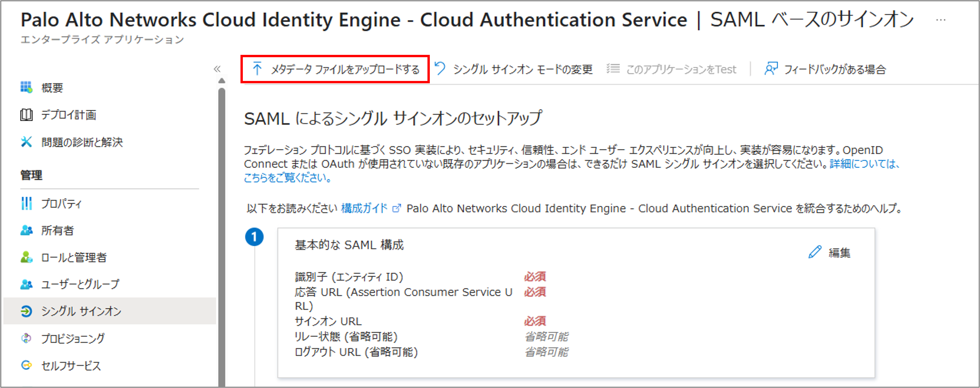Open 詳細については、こちらをご覧ください link
Viewport: 980px width, 388px height.
tap(571, 171)
